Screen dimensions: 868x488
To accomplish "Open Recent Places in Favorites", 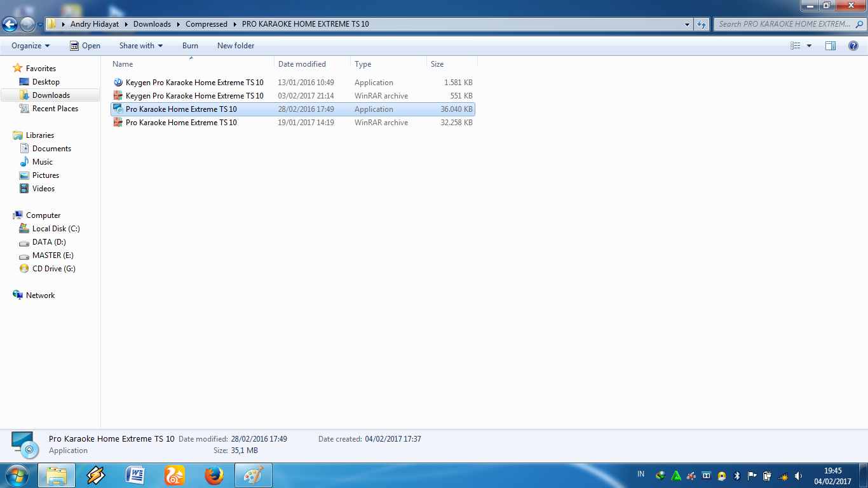I will click(x=55, y=109).
